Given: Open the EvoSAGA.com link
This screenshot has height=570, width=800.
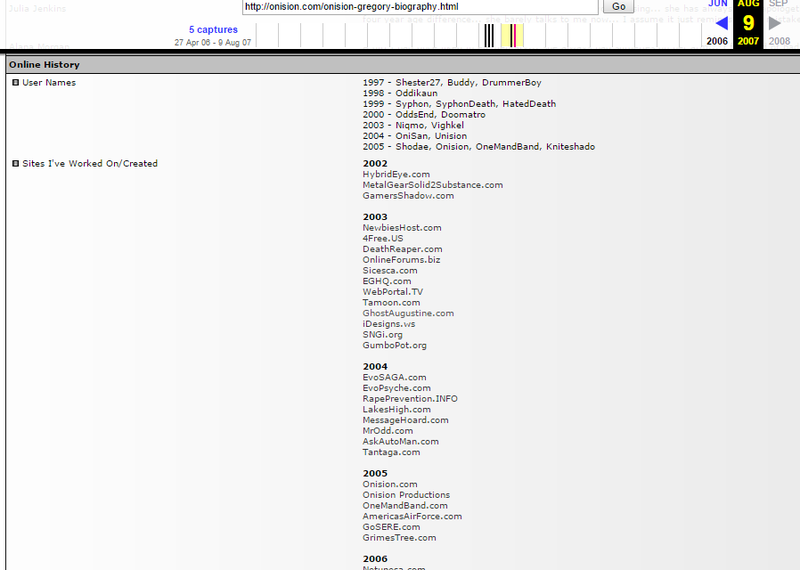Looking at the screenshot, I should (394, 377).
